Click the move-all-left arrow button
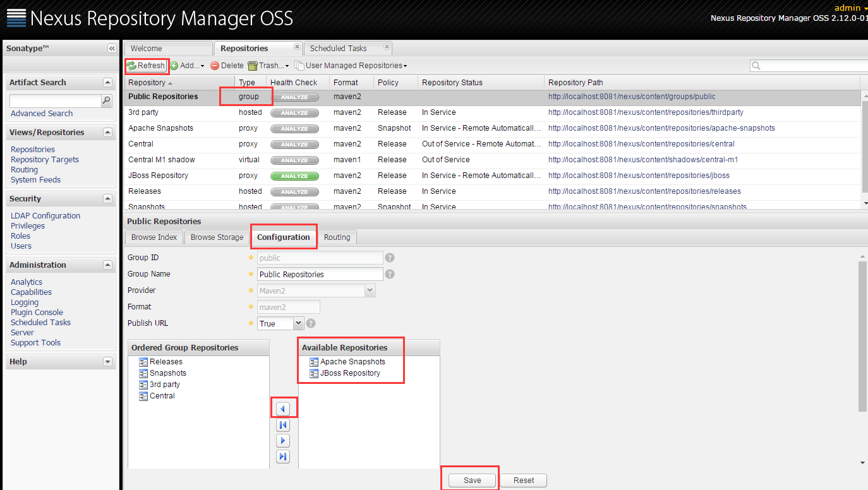Image resolution: width=868 pixels, height=490 pixels. coord(283,425)
